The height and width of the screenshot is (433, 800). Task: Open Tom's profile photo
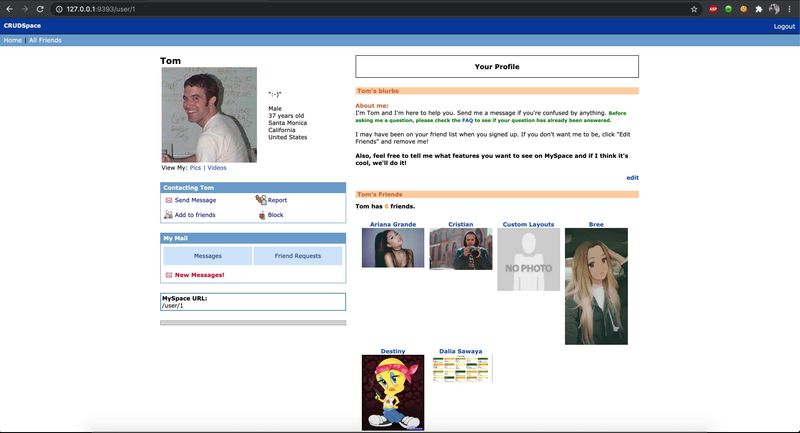coord(209,115)
